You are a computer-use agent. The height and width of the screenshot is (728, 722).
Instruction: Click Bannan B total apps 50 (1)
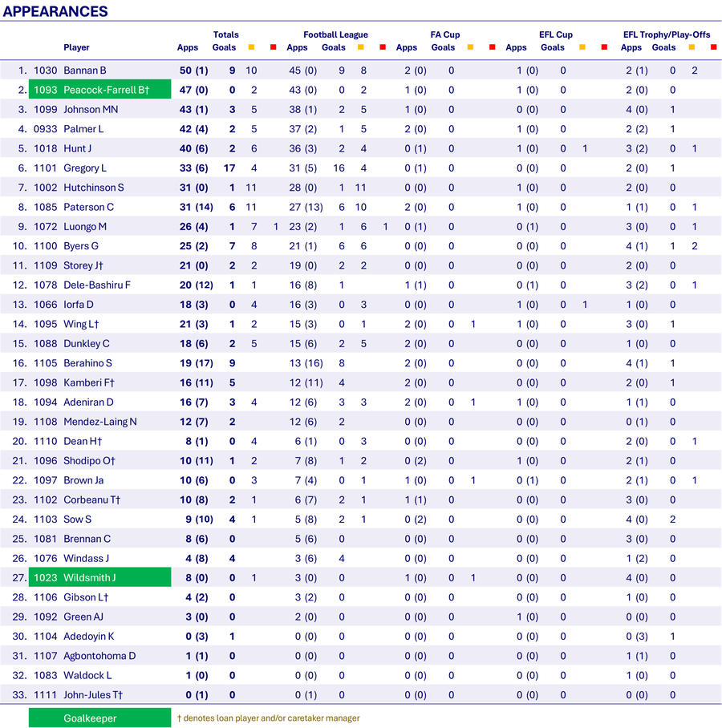[194, 71]
